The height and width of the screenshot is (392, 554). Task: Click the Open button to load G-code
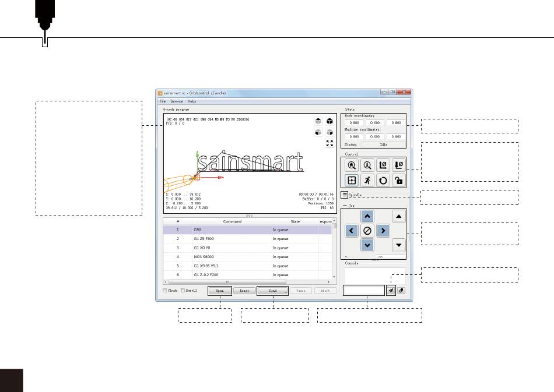(220, 290)
